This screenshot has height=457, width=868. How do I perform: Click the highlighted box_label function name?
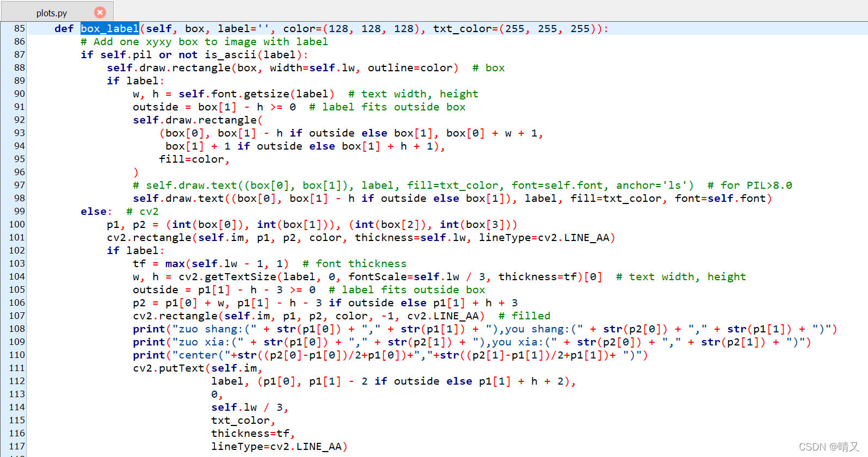[110, 28]
